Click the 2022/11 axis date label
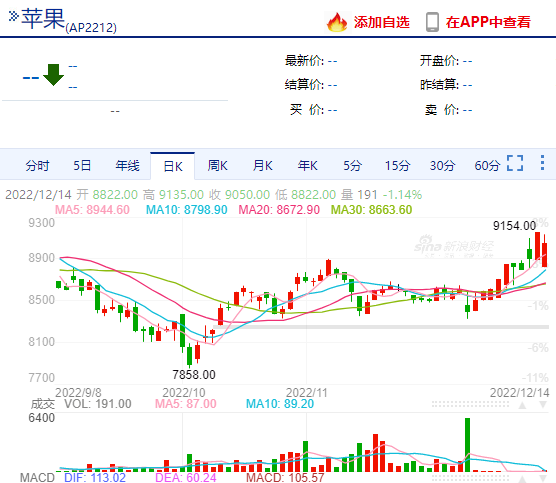 click(306, 392)
